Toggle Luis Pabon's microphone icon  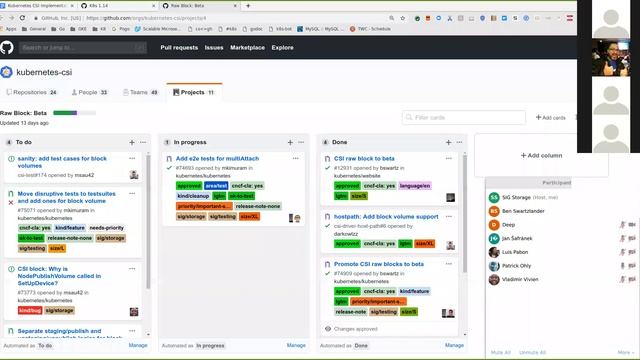(x=622, y=252)
